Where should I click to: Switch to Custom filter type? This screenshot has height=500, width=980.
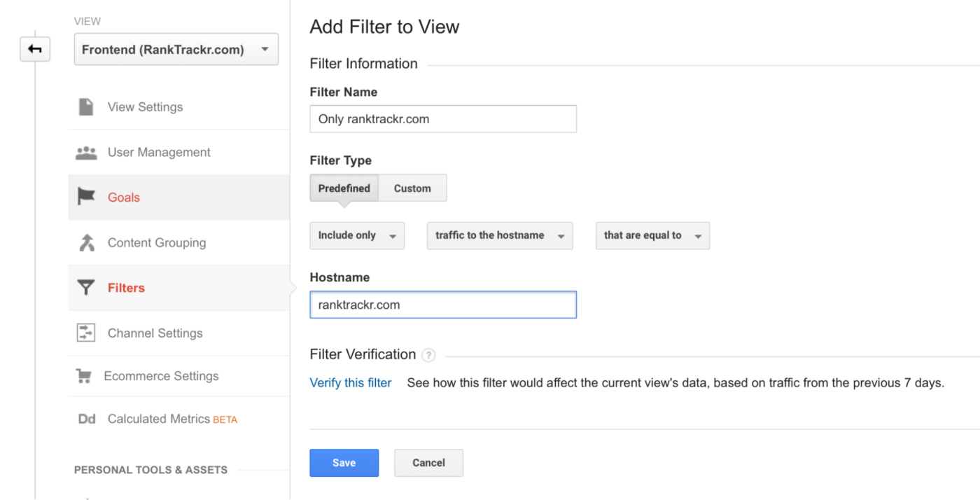[412, 188]
